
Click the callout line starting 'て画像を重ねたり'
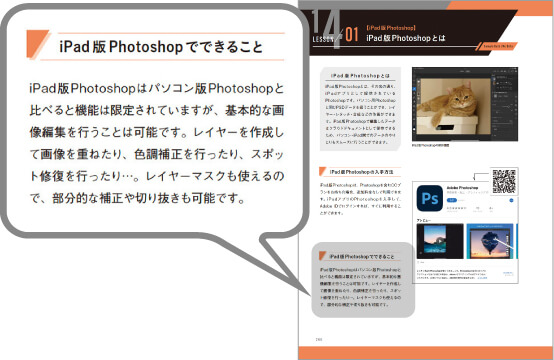[157, 154]
